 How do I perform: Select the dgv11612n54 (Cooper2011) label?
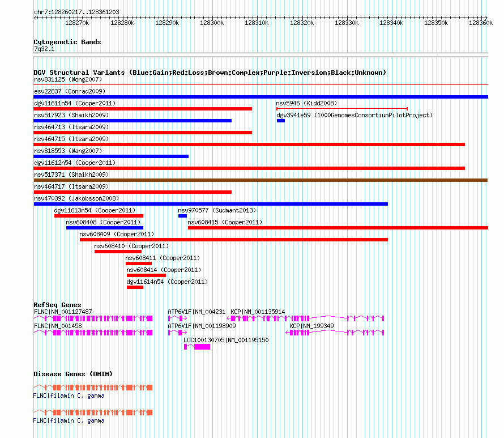coord(75,163)
